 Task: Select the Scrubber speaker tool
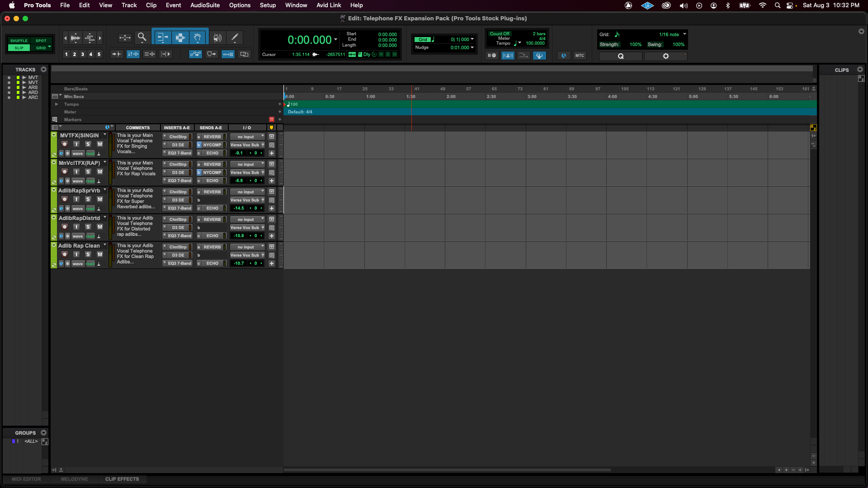click(217, 38)
